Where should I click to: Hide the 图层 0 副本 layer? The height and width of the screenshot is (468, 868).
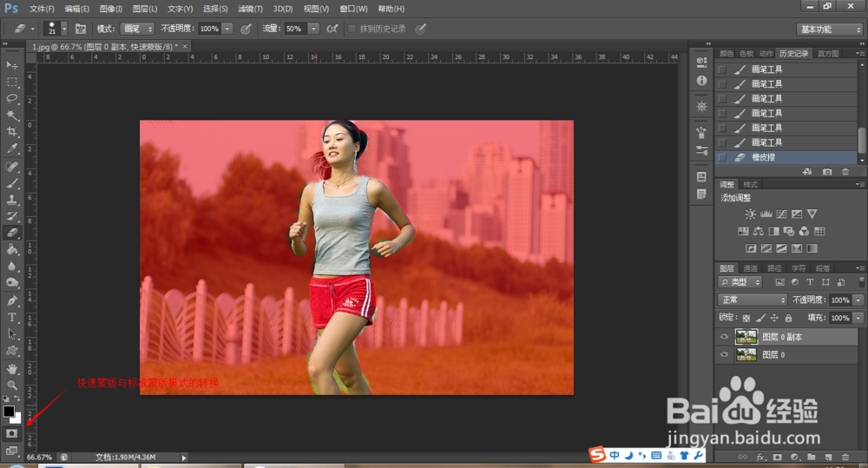coord(725,337)
